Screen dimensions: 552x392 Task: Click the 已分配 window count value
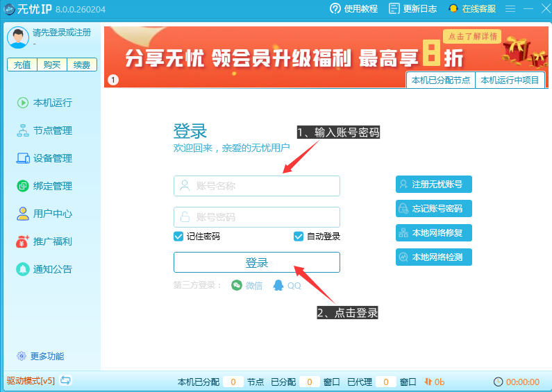pyautogui.click(x=310, y=382)
